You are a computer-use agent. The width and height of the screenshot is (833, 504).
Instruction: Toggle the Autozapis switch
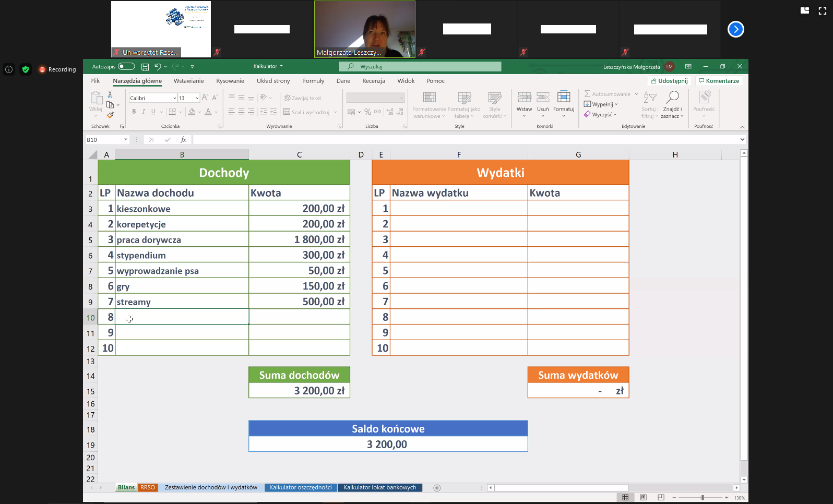tap(126, 67)
